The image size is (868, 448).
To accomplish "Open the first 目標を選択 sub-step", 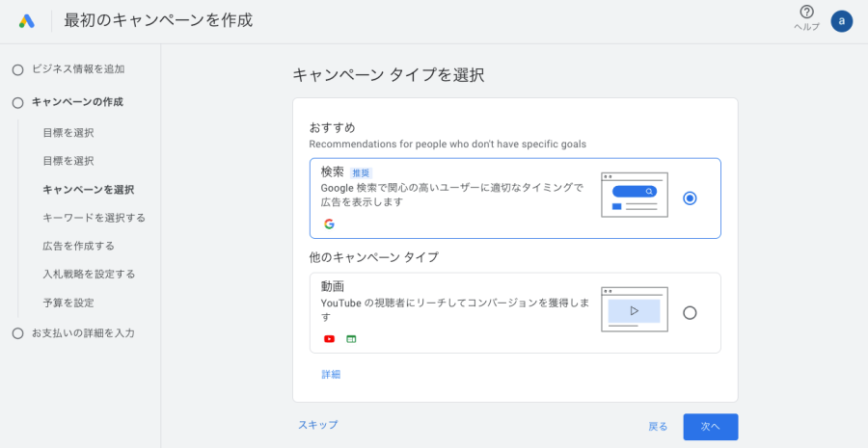I will [x=68, y=133].
